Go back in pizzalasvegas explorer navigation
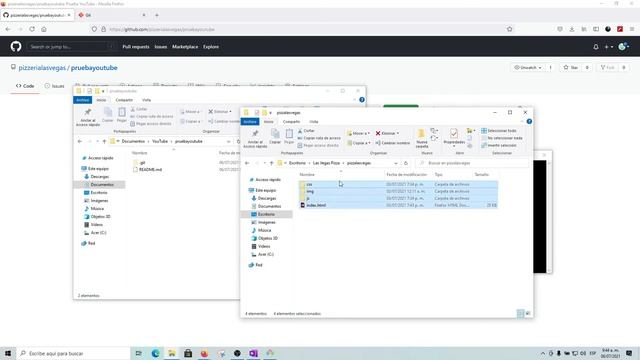The width and height of the screenshot is (640, 360). click(247, 163)
